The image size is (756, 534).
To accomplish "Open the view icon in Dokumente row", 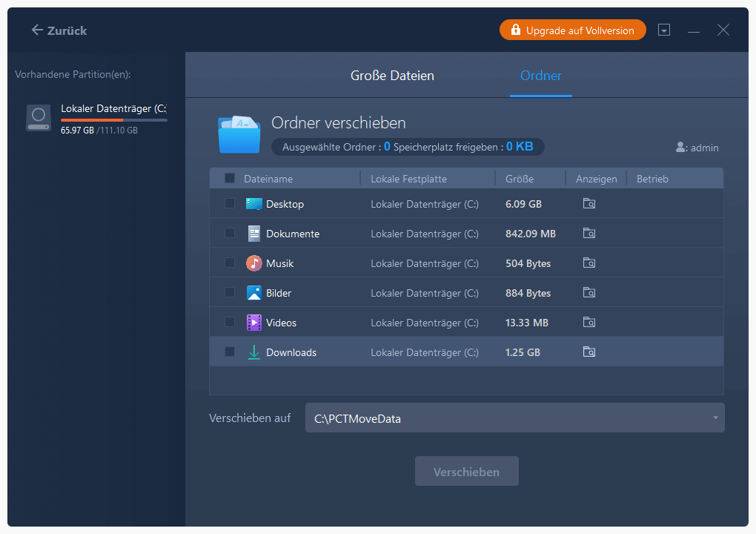I will pos(588,234).
